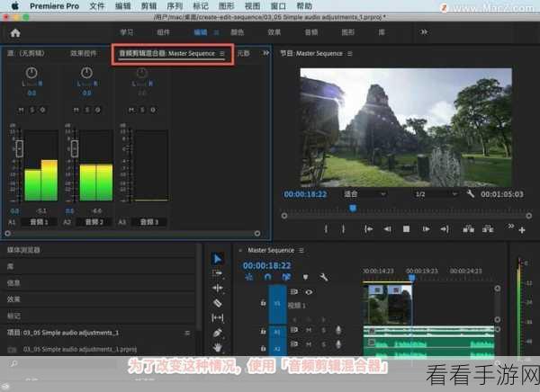Select the Track Select Forward tool
Viewport: 540px width, 392px height.
(217, 273)
